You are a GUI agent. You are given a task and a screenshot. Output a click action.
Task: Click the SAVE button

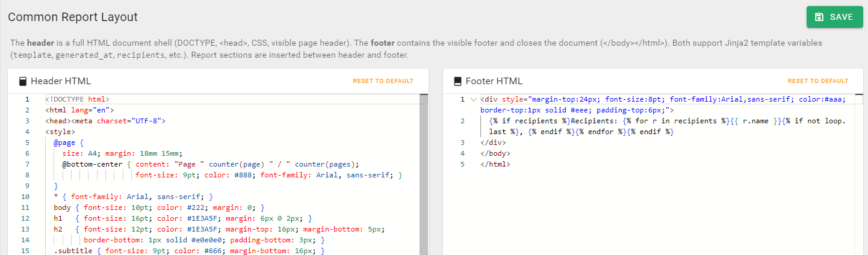click(x=834, y=17)
